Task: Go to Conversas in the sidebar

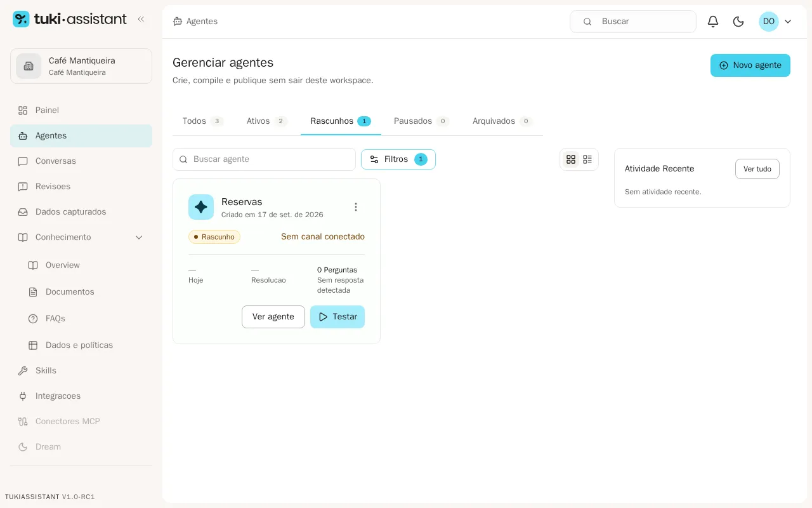Action: [x=81, y=161]
